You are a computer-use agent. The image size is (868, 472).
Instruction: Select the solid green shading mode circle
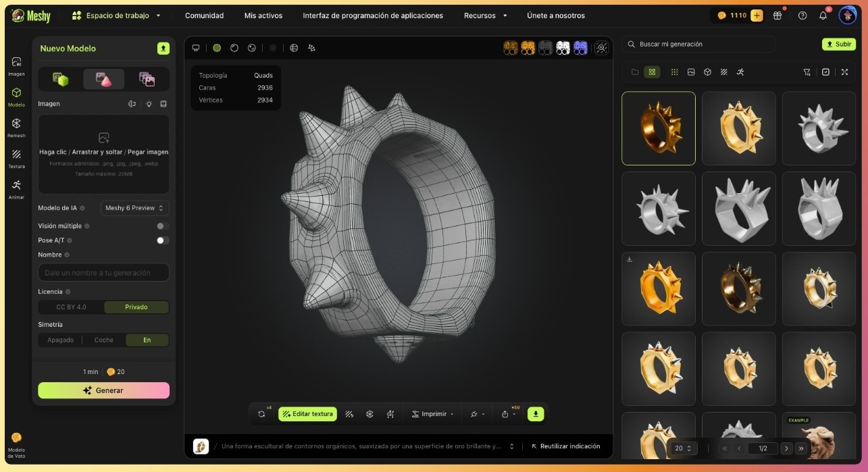coord(217,48)
